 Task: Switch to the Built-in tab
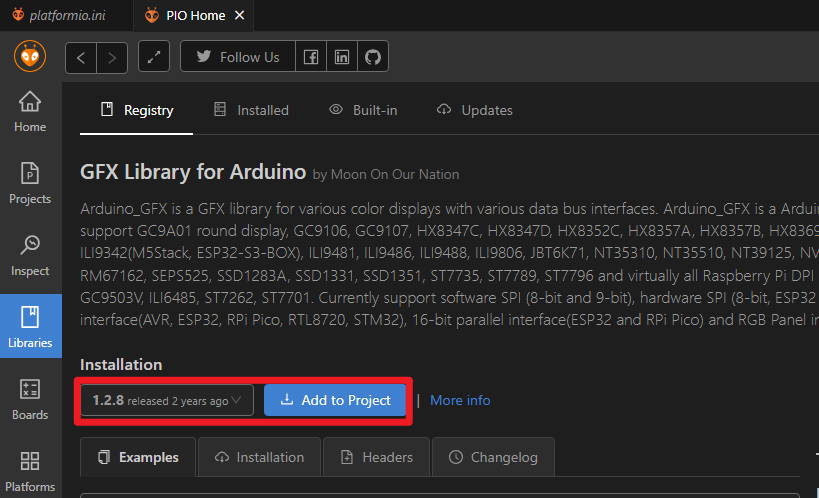[363, 110]
